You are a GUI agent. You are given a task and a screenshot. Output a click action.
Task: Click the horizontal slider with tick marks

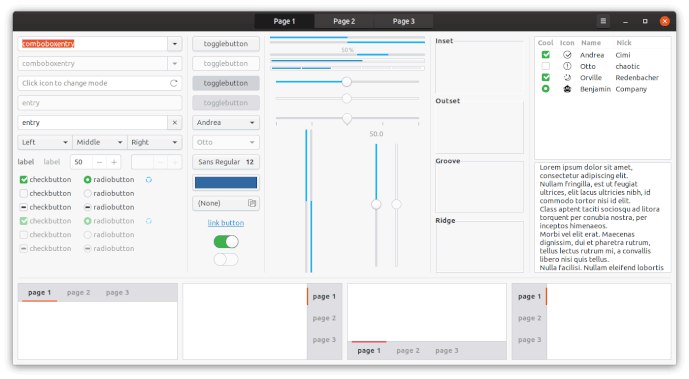347,119
